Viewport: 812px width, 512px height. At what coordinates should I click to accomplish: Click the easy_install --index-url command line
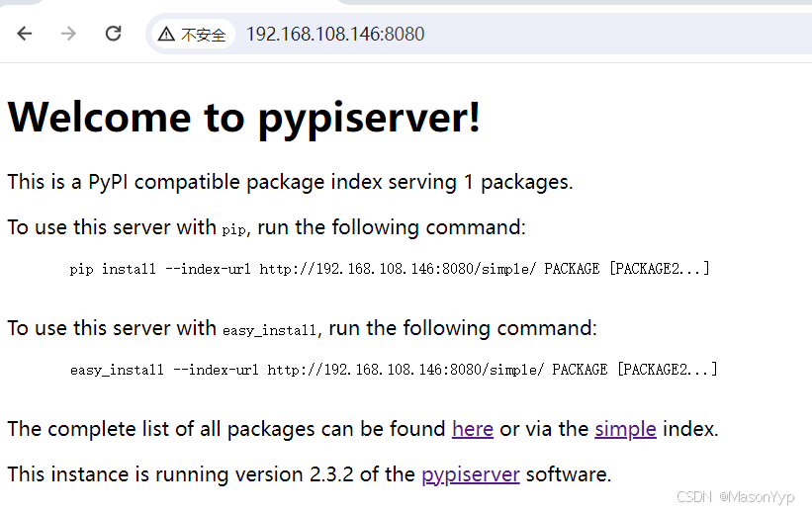pos(394,370)
